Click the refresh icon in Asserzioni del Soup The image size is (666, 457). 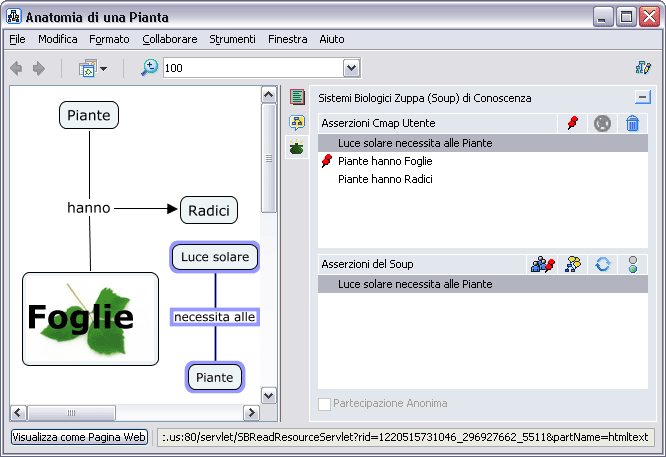602,264
